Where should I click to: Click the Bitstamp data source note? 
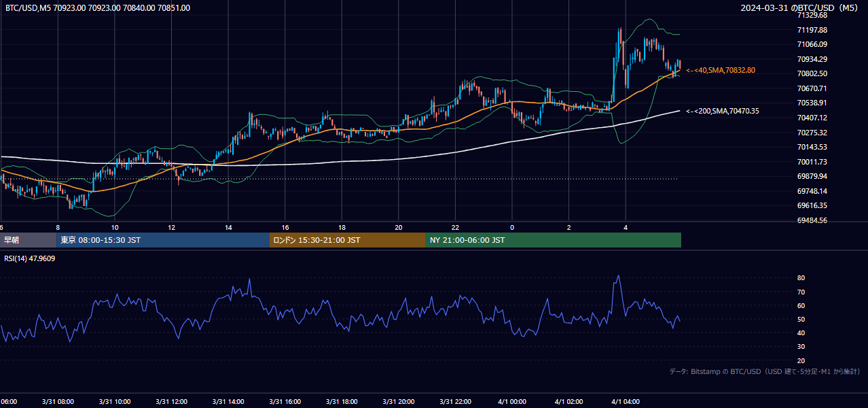point(765,371)
